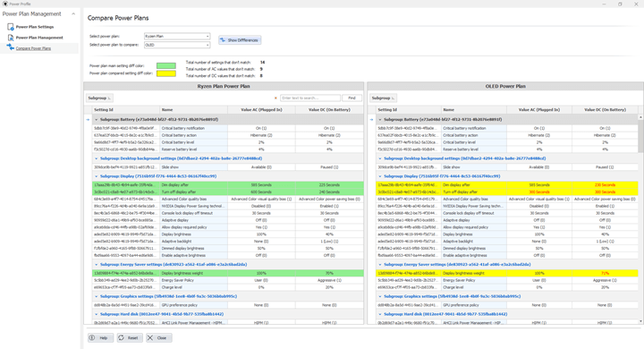
Task: Sort by Value DC column in OLED pane
Action: [605, 110]
